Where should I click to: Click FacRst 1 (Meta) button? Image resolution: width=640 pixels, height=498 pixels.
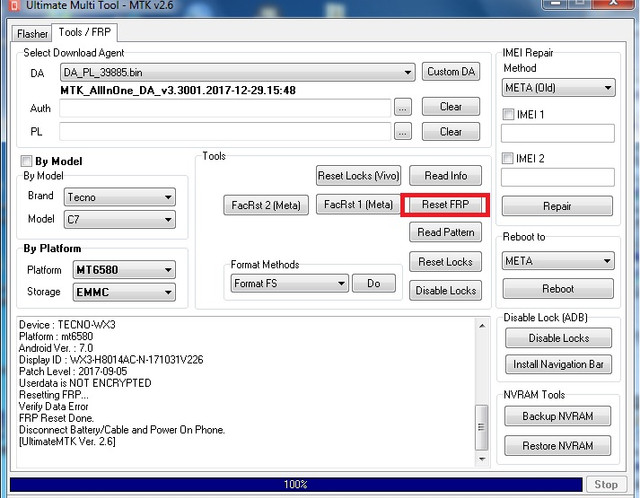[358, 204]
